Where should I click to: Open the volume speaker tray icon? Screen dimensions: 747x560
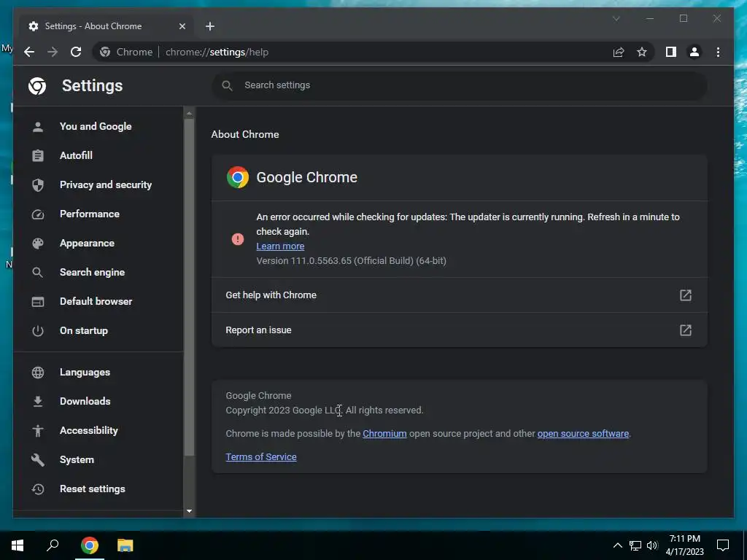[x=652, y=545]
